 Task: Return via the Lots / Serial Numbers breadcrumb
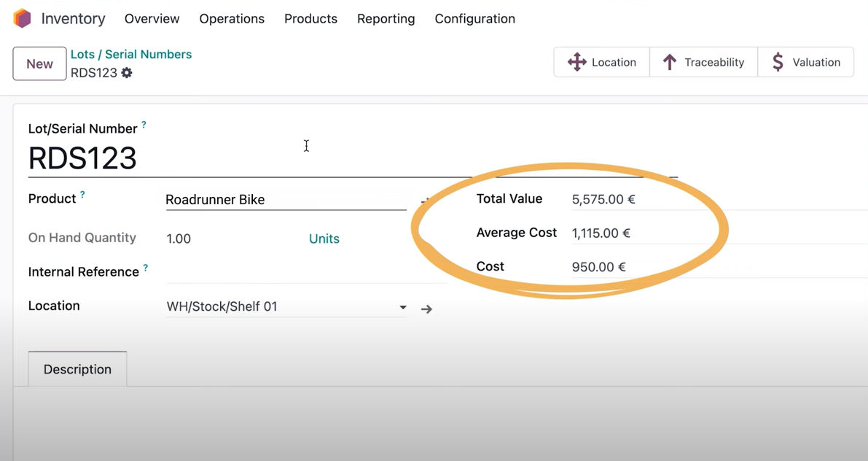coord(130,54)
